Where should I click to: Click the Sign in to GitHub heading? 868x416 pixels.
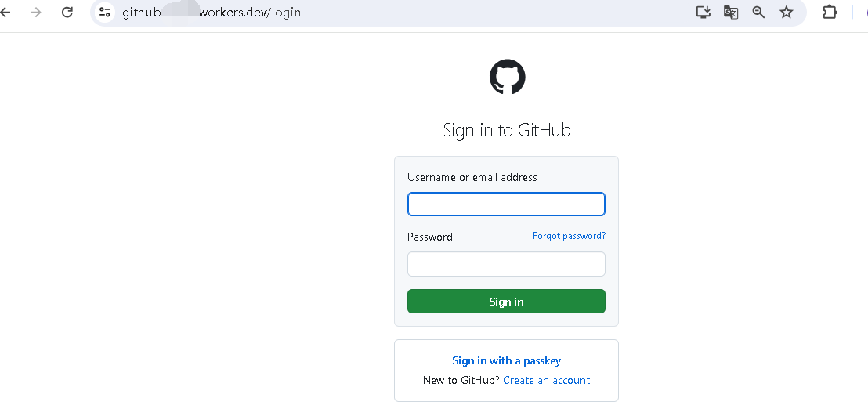[x=507, y=130]
